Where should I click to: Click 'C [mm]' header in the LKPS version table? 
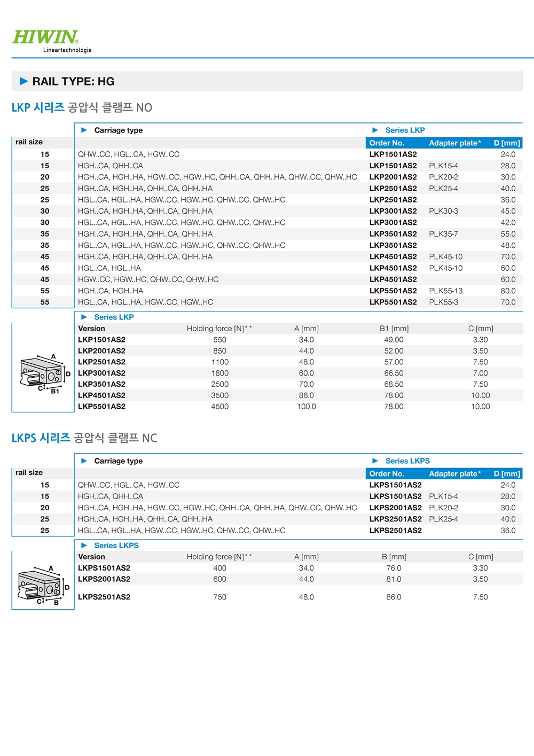[x=481, y=557]
